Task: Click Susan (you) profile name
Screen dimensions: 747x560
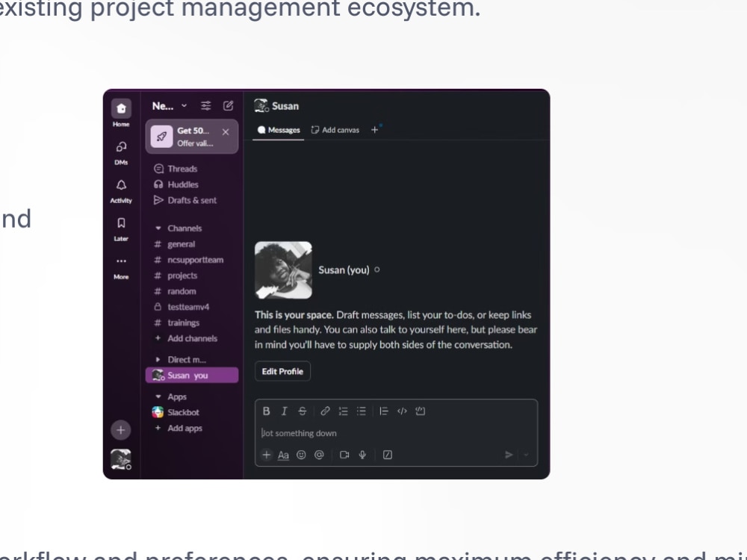Action: pos(344,270)
